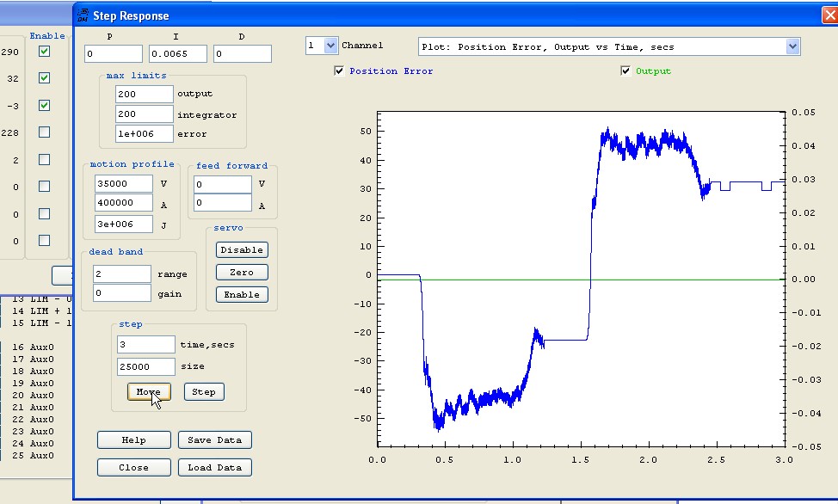Viewport: 838px width, 504px height.
Task: Click the step size input field
Action: (145, 366)
